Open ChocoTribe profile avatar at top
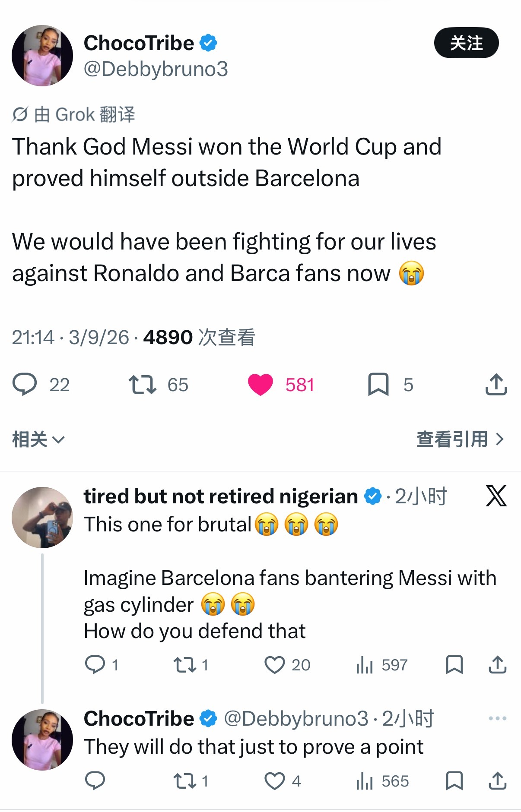Viewport: 521px width, 812px height. [x=42, y=56]
